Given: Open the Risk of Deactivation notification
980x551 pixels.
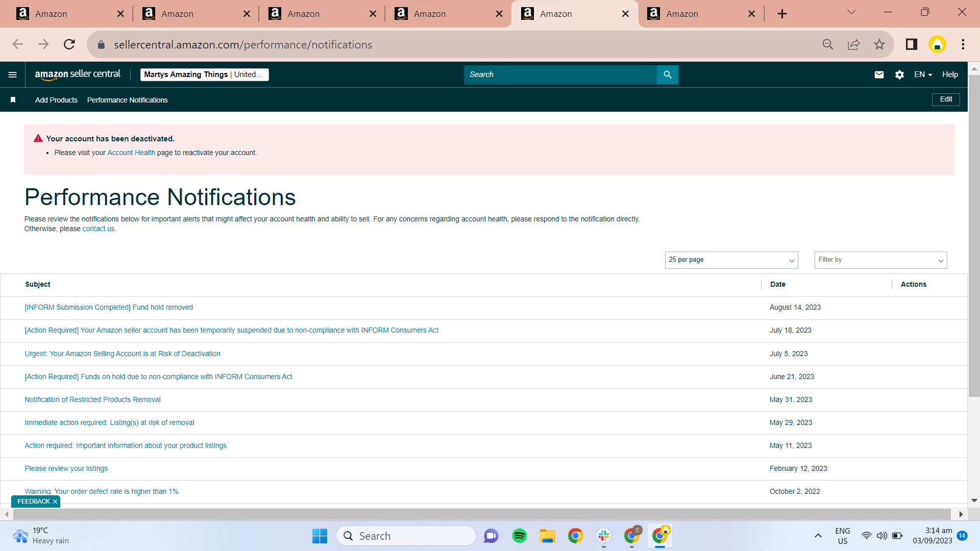Looking at the screenshot, I should (x=122, y=354).
